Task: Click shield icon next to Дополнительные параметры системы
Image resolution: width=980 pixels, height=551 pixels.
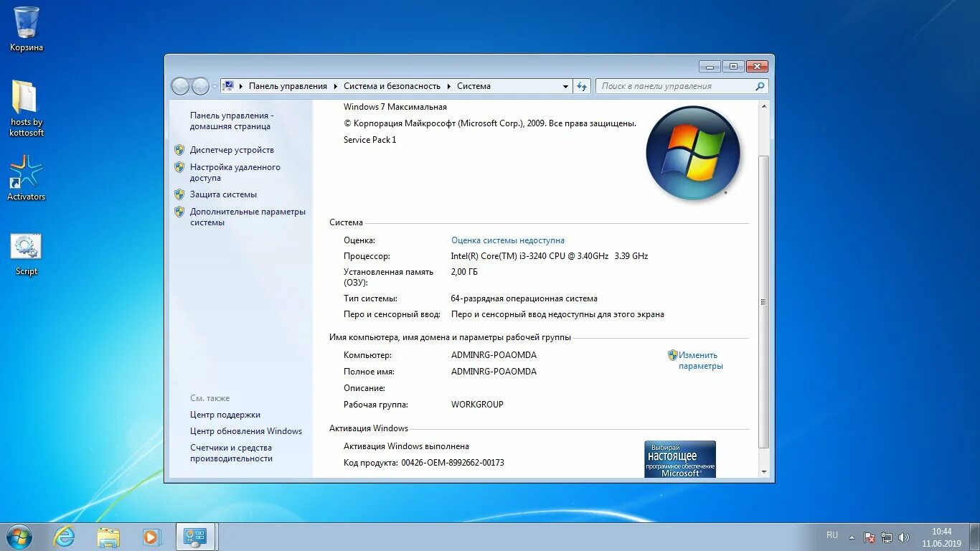Action: (179, 212)
